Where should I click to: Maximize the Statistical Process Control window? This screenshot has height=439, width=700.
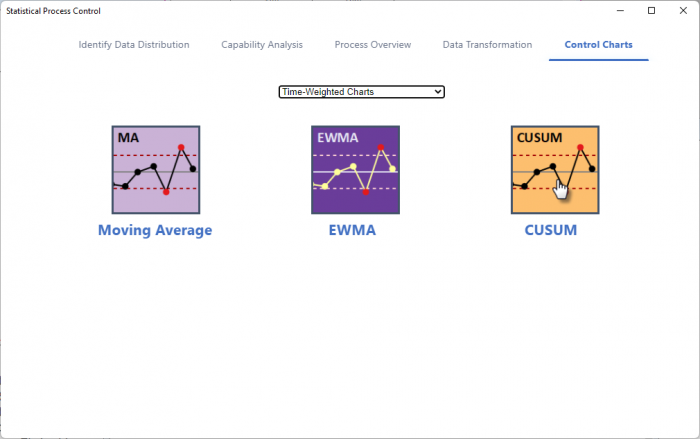[x=651, y=11]
